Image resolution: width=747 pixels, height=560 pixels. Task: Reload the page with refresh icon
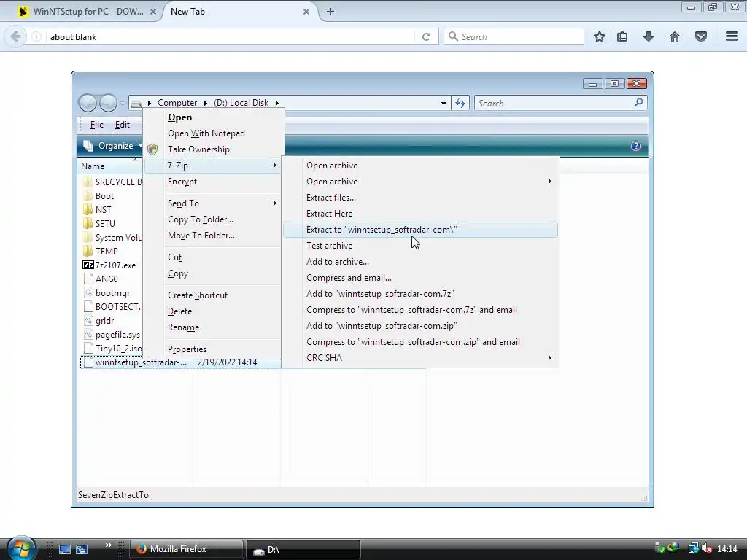click(x=426, y=36)
